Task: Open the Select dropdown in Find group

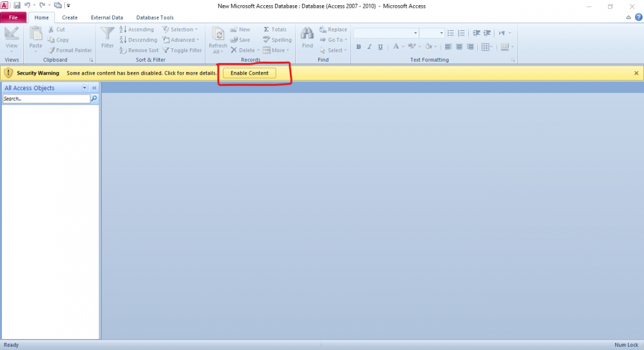Action: tap(334, 50)
